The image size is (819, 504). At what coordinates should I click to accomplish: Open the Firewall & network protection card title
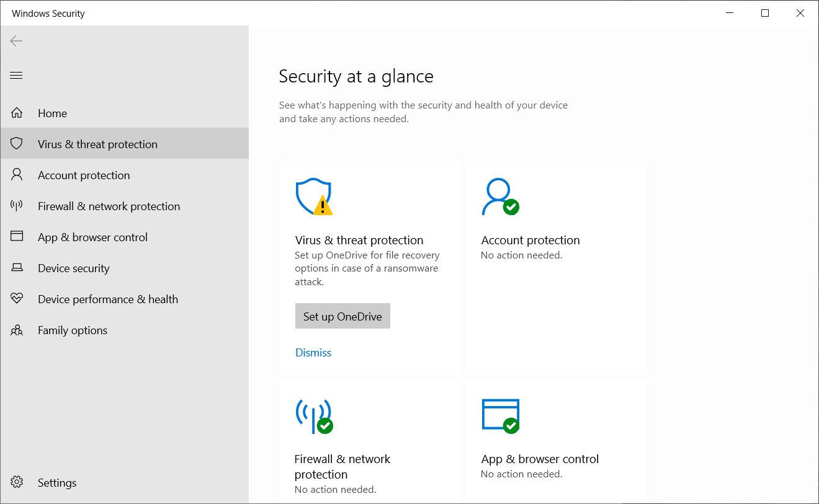point(342,467)
